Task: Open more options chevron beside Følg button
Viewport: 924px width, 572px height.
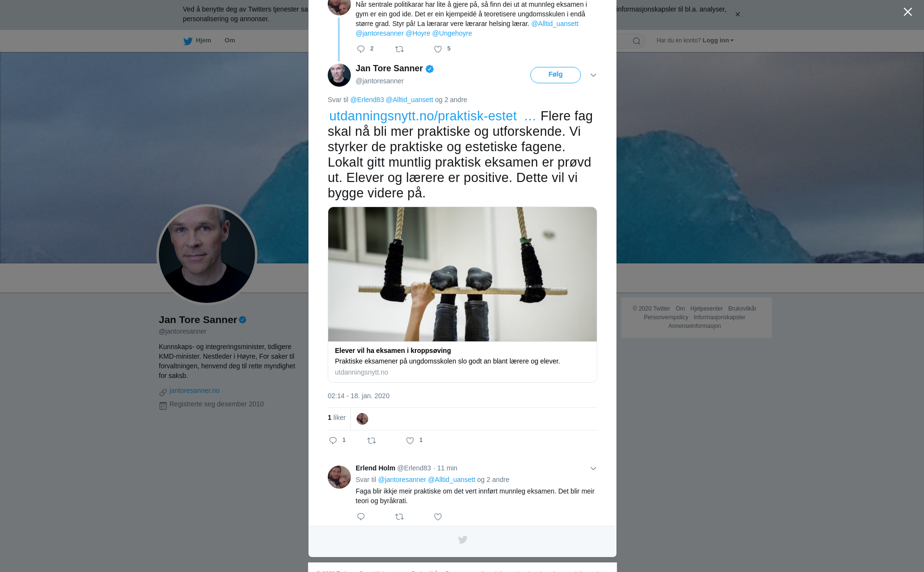Action: (593, 75)
